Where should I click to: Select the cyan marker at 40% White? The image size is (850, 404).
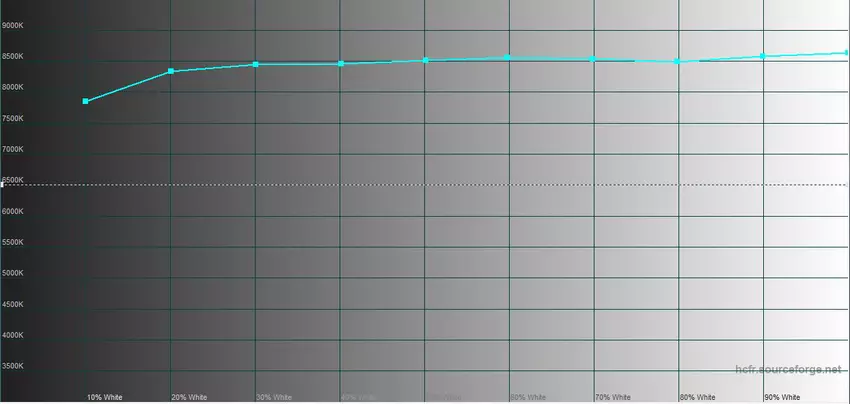pos(341,63)
